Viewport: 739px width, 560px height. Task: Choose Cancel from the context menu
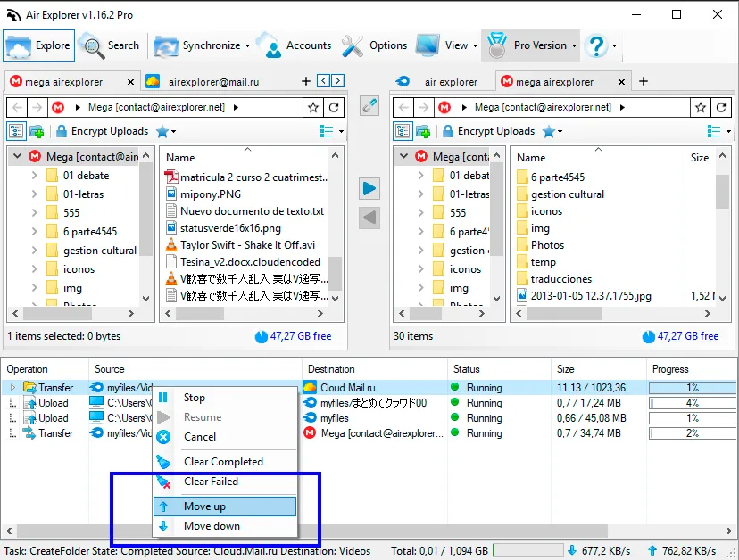coord(225,437)
